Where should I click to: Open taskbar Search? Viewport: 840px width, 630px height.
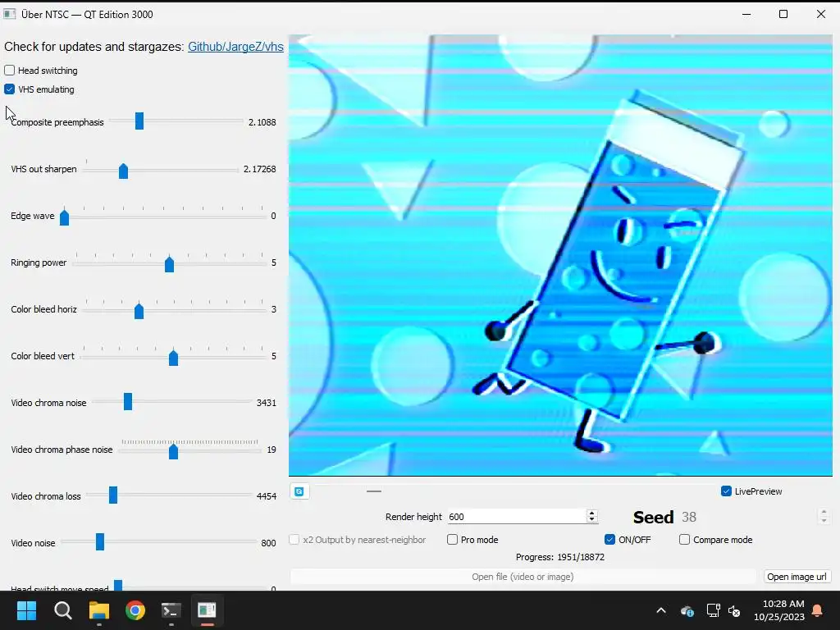[x=62, y=610]
